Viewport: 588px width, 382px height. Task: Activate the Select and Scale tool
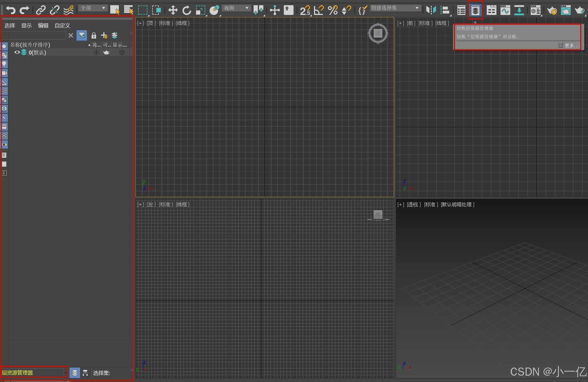(x=201, y=10)
